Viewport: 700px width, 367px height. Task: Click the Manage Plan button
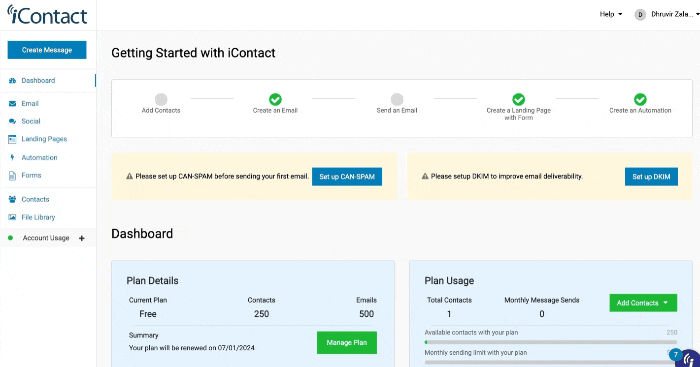[x=347, y=342]
